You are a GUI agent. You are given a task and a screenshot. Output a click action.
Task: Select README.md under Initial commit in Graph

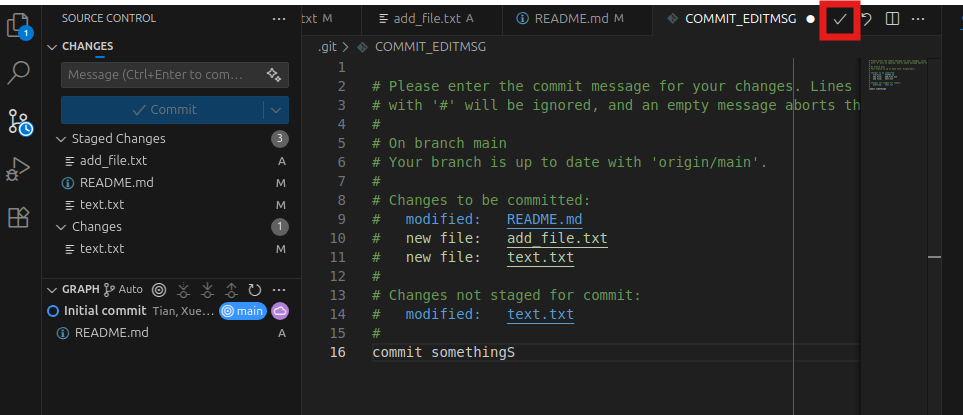(172, 333)
